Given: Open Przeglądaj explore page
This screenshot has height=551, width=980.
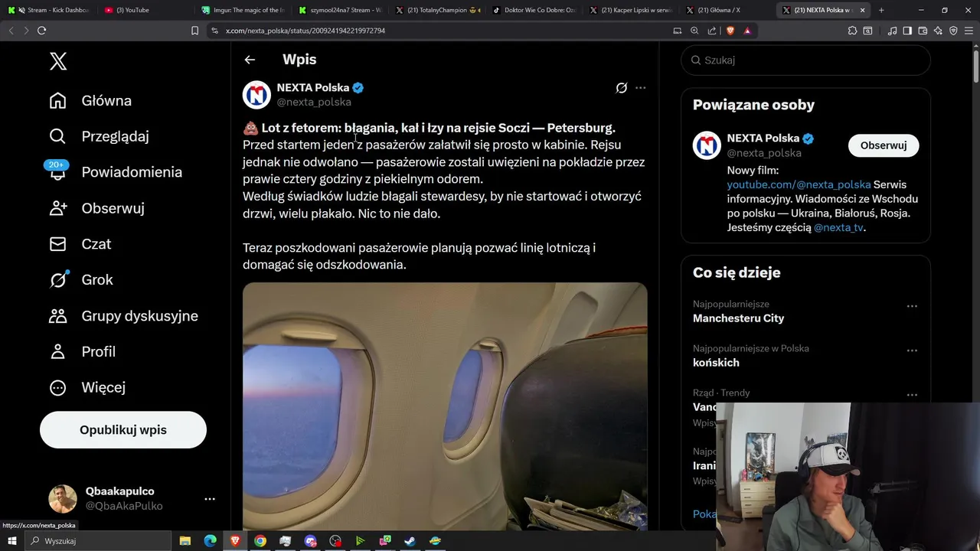Looking at the screenshot, I should (x=99, y=136).
